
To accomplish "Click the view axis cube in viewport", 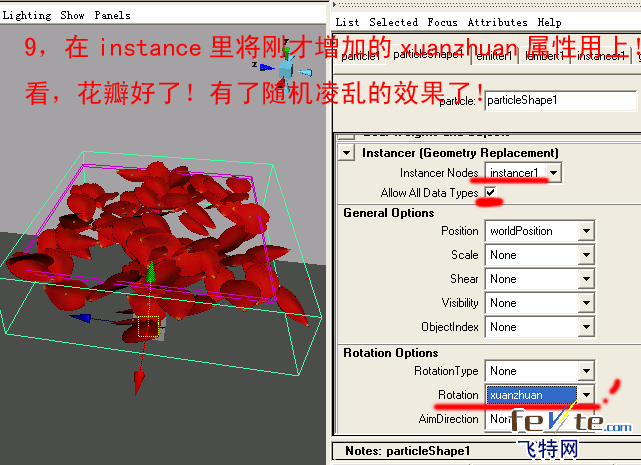I will tap(286, 70).
